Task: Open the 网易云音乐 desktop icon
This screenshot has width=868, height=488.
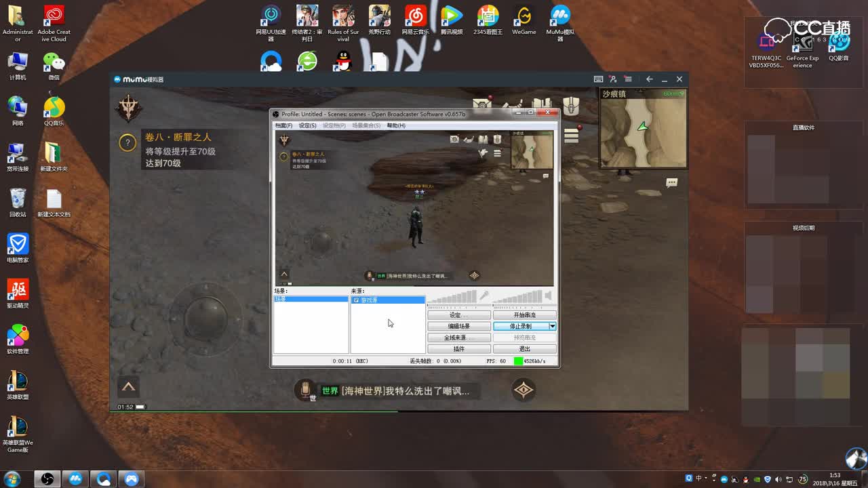Action: [x=415, y=20]
